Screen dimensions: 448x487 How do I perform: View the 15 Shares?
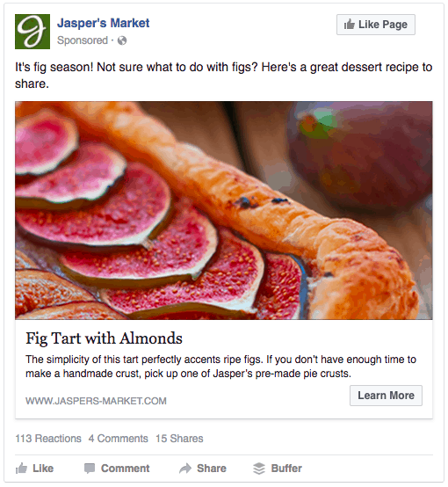[x=179, y=439]
